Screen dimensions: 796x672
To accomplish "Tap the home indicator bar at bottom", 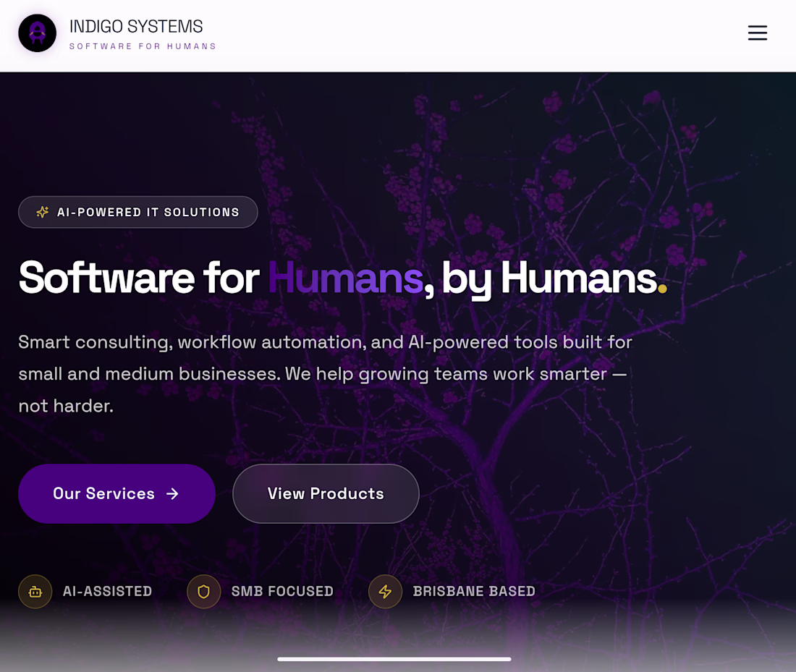I will tap(394, 659).
